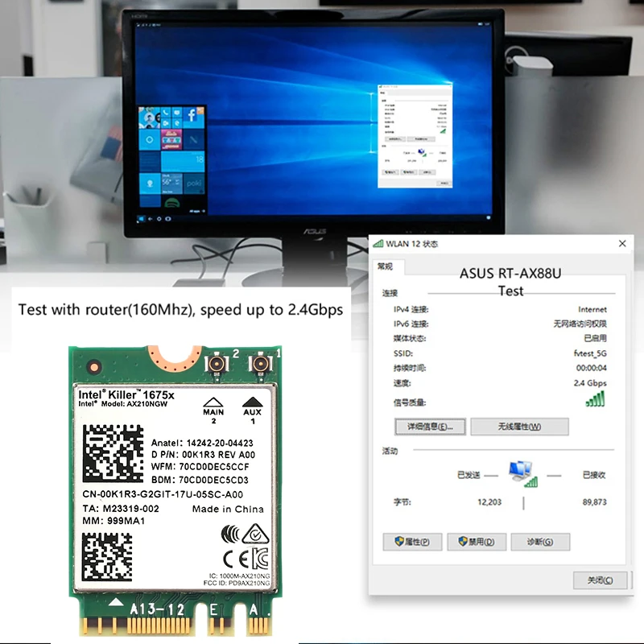Click the 禁用(D) disable button

(x=477, y=542)
